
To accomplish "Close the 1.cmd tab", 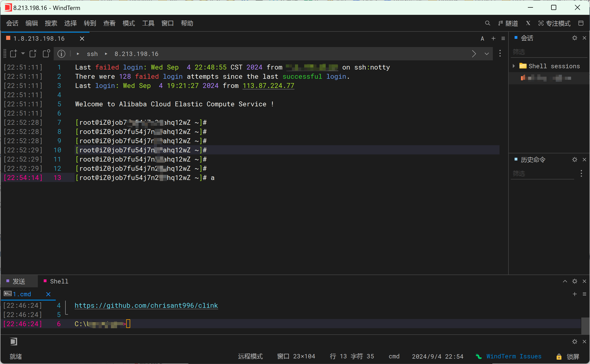I will 48,294.
